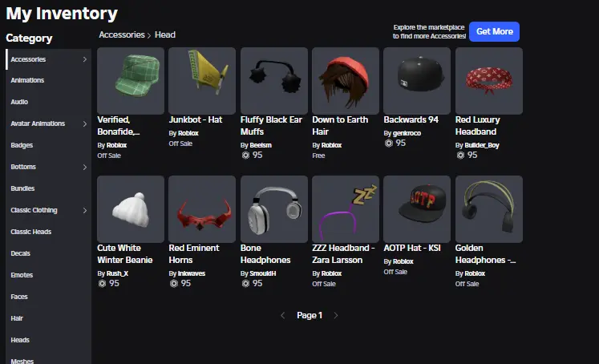
Task: Click the Bone Headphones item image
Action: coord(273,209)
